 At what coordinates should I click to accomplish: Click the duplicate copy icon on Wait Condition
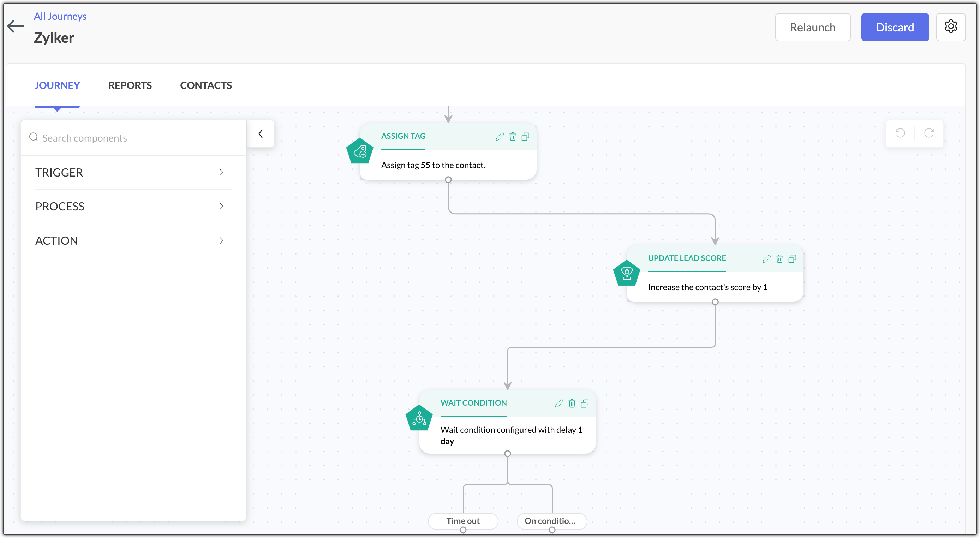(x=584, y=403)
